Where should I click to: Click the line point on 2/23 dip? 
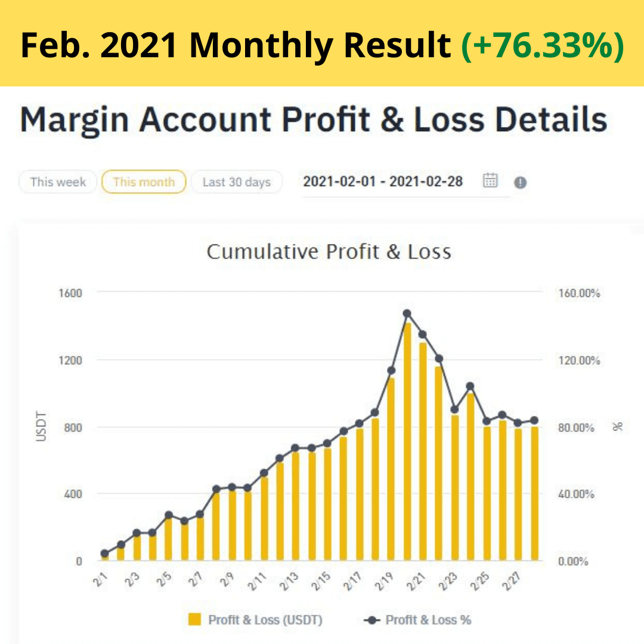[455, 410]
